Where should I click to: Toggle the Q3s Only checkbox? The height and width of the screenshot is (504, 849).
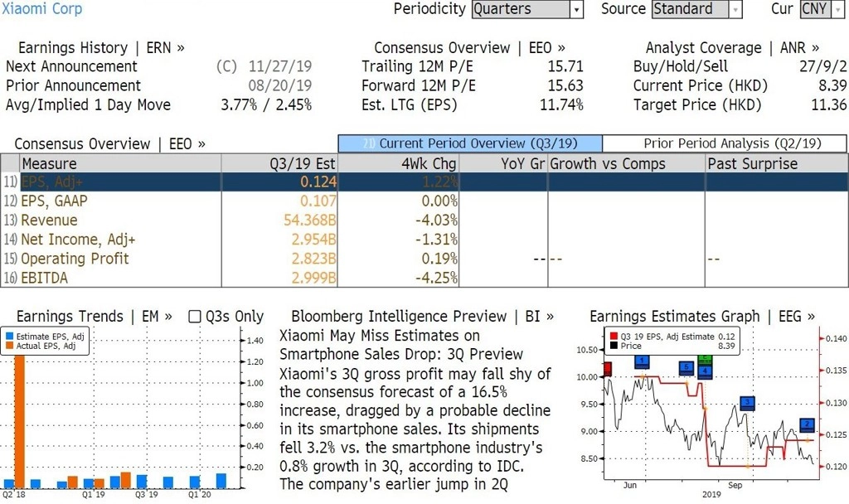click(194, 317)
